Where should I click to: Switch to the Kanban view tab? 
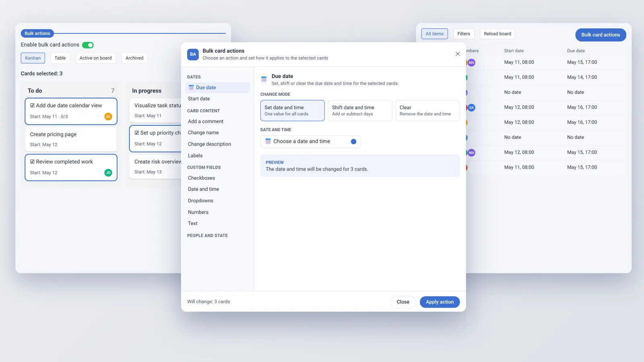33,58
